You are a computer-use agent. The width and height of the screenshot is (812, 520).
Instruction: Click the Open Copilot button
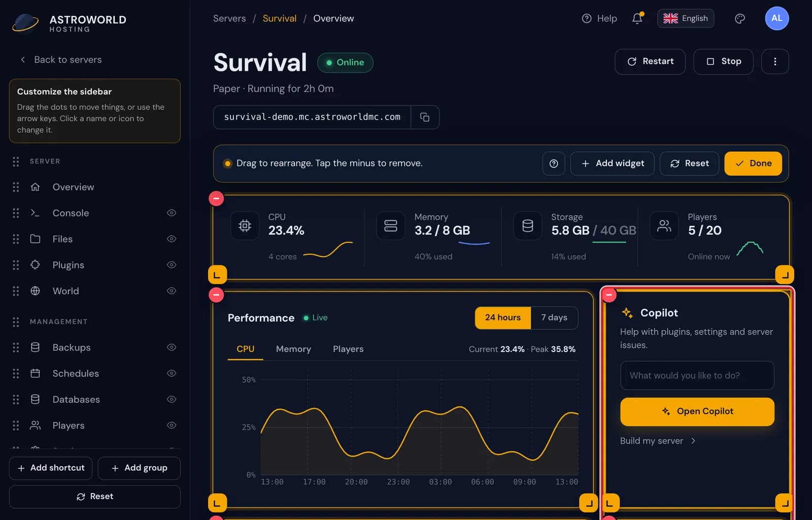(x=697, y=411)
